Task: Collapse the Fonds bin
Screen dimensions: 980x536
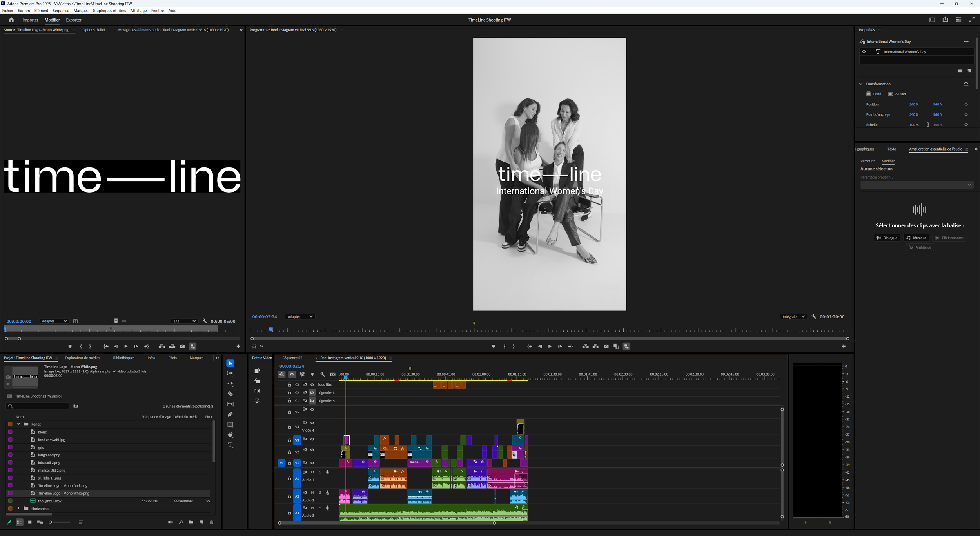Action: [18, 424]
